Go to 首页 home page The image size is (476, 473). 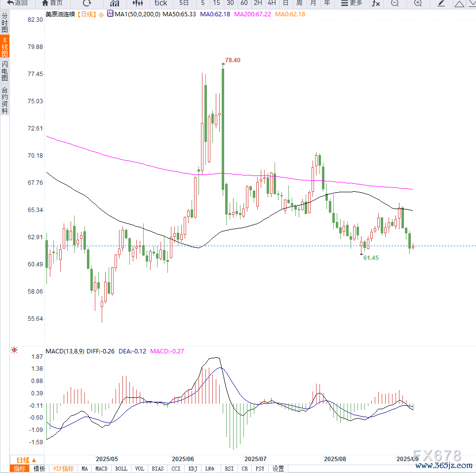[x=52, y=3]
